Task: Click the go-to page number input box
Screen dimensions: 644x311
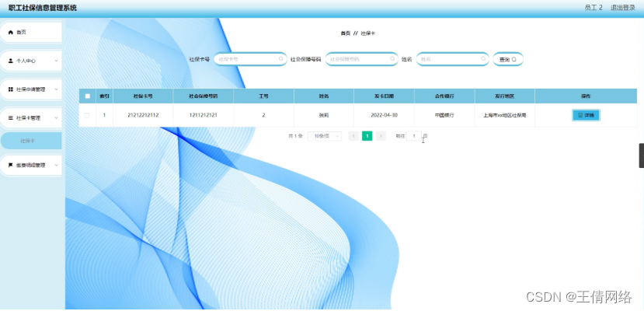Action: (x=413, y=136)
